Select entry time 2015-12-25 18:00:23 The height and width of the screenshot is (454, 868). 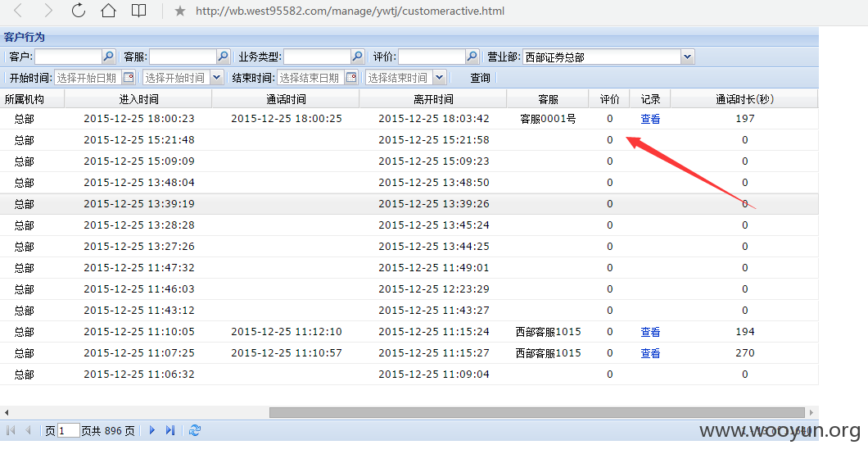click(x=139, y=119)
